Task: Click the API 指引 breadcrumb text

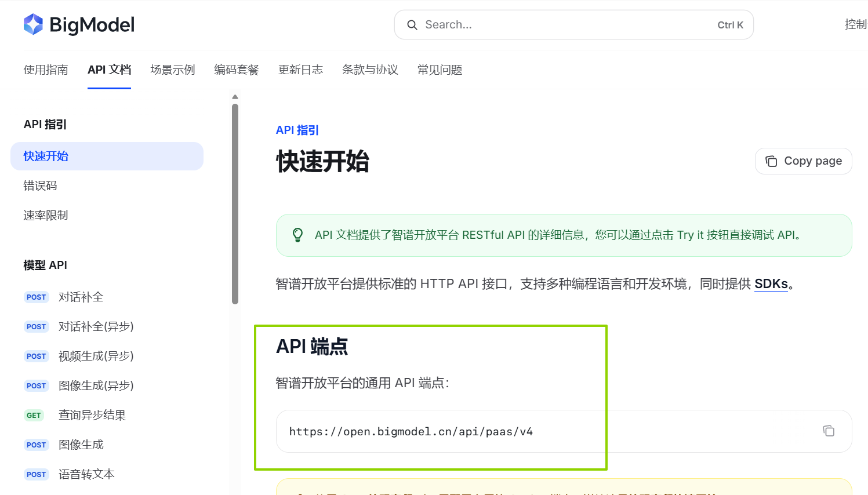Action: pyautogui.click(x=297, y=130)
